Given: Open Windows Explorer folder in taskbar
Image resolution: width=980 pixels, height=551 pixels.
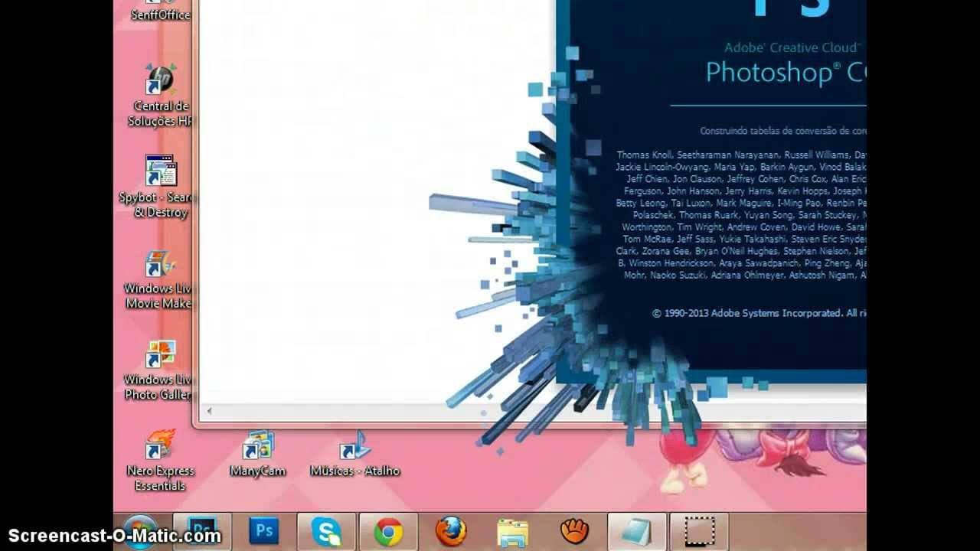Looking at the screenshot, I should (x=512, y=531).
